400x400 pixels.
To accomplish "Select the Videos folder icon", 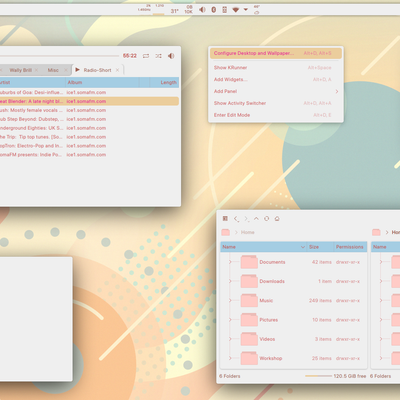I will point(249,339).
